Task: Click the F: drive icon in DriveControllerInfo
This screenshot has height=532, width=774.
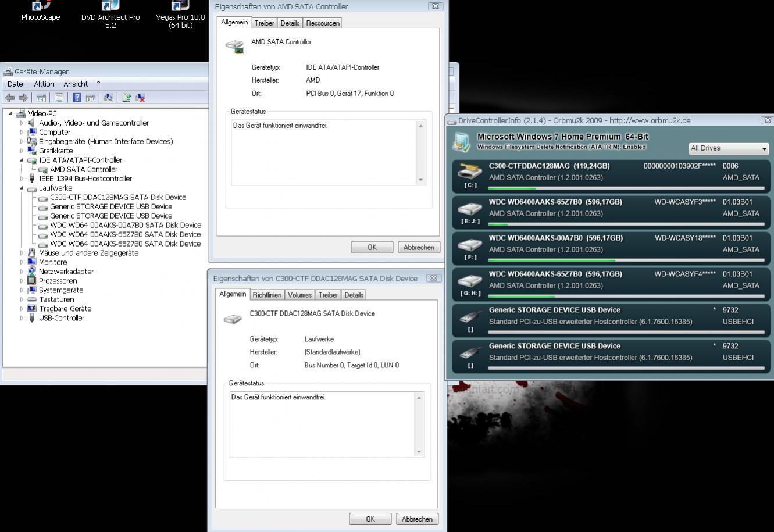Action: point(470,245)
